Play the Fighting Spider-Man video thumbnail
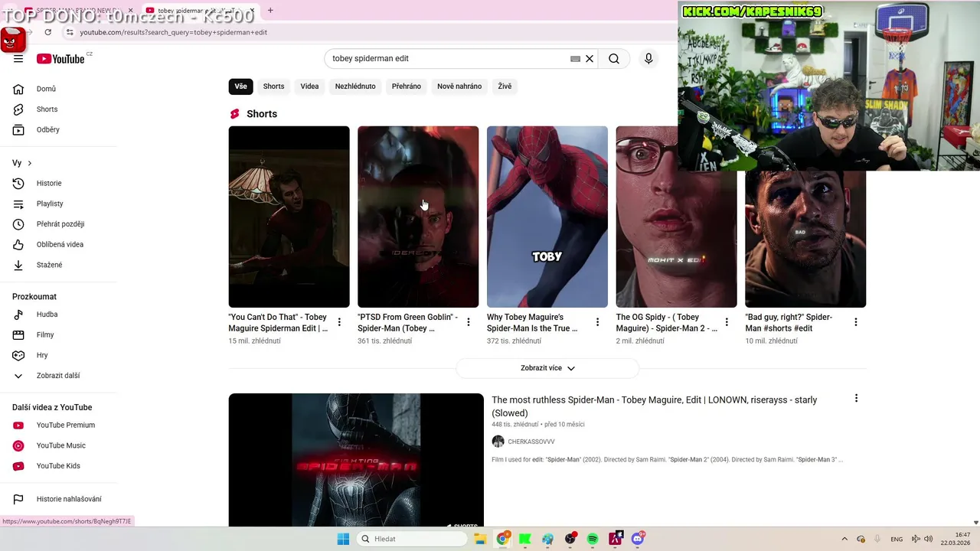This screenshot has height=551, width=980. (356, 459)
